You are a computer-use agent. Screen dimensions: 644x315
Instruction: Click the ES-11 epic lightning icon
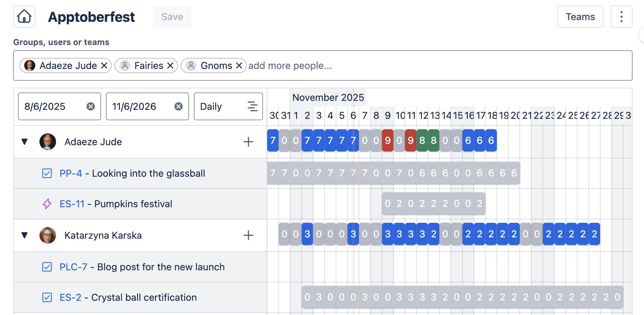[47, 204]
